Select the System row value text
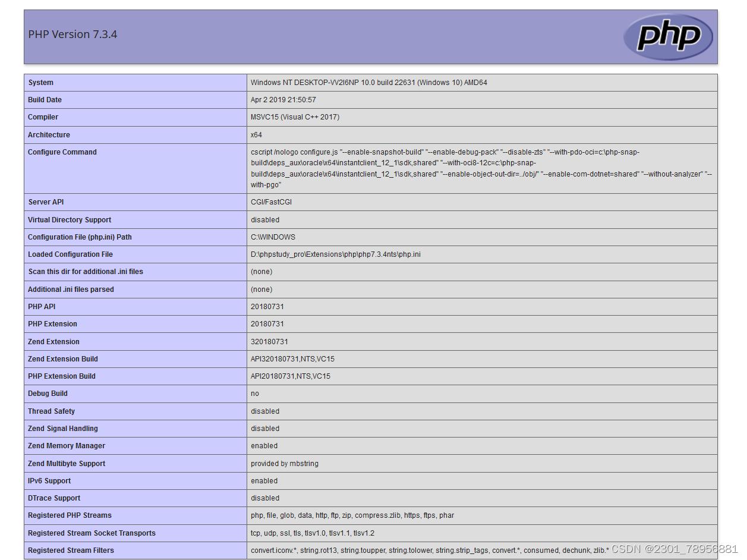Screen dimensions: 747x560 pos(369,83)
